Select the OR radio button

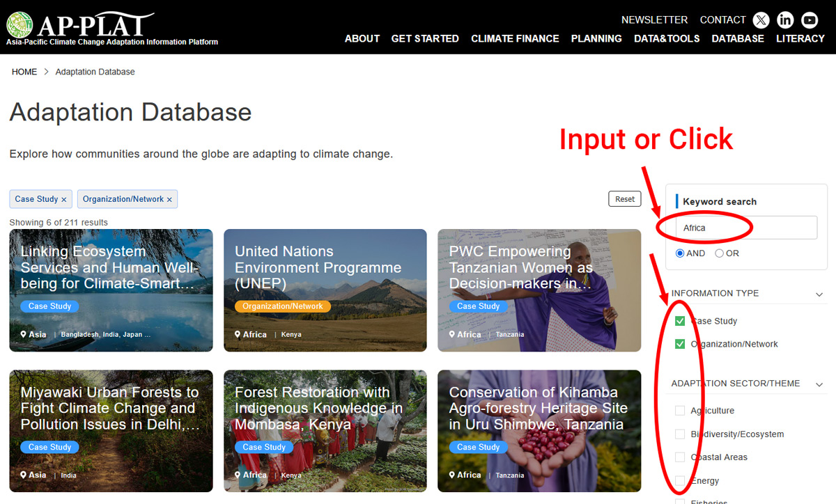pos(720,253)
